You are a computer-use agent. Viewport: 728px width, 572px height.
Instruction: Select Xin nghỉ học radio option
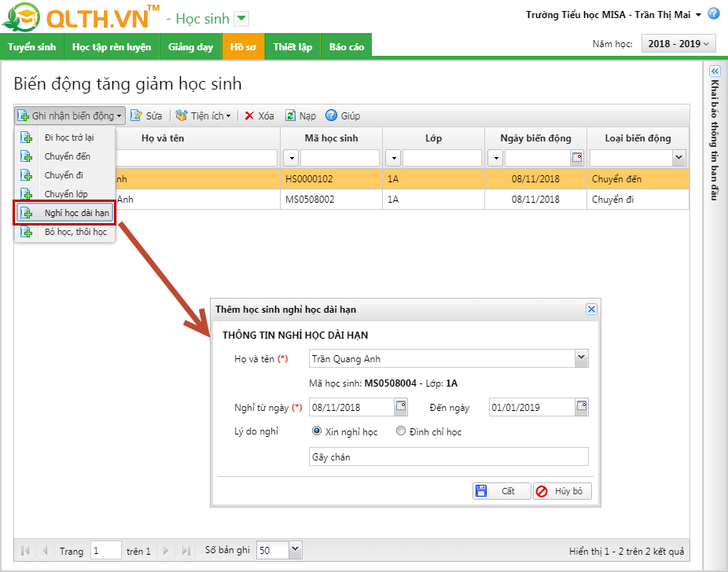click(x=317, y=431)
